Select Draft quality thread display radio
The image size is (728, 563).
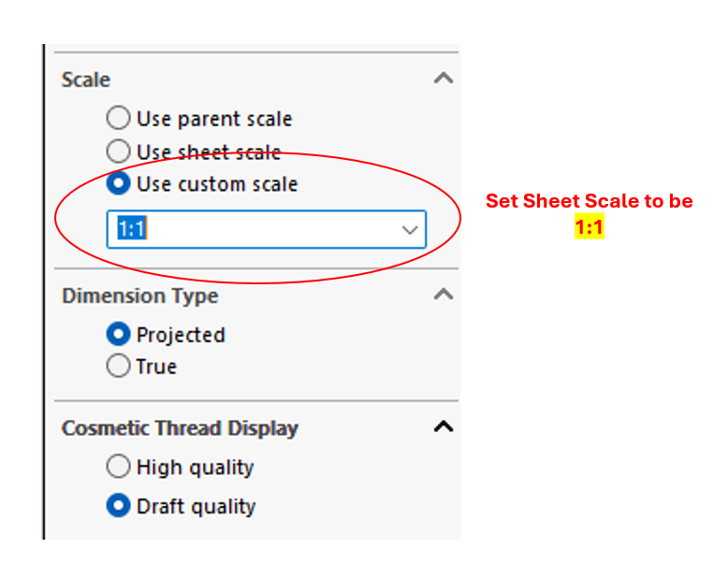pos(119,506)
